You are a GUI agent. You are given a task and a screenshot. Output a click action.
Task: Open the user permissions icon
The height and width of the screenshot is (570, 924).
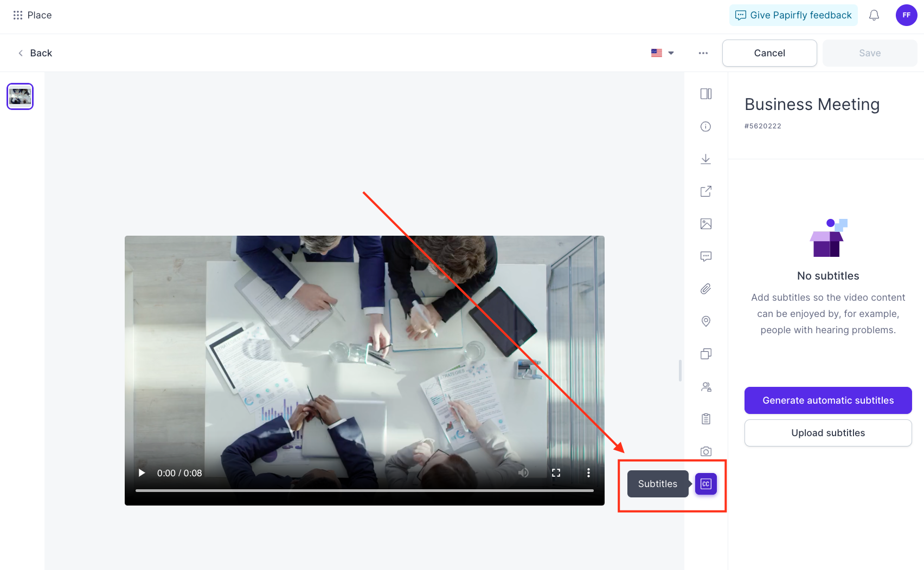pos(706,386)
